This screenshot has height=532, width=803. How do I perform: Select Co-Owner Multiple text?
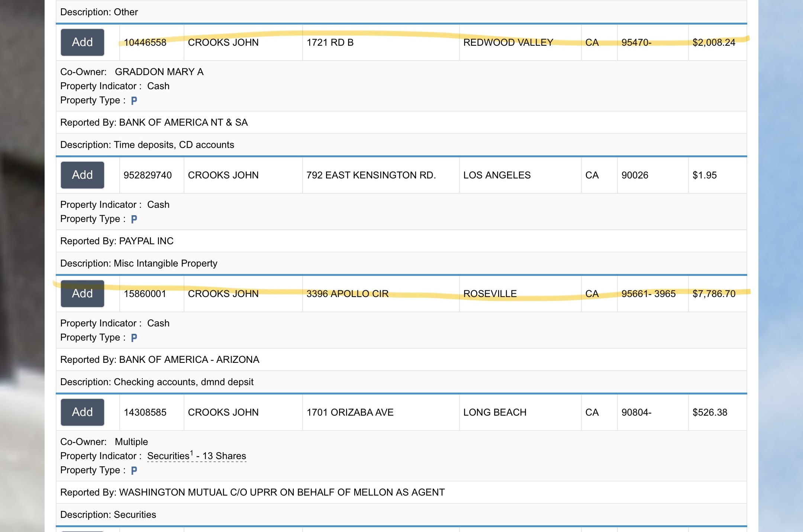click(x=131, y=442)
